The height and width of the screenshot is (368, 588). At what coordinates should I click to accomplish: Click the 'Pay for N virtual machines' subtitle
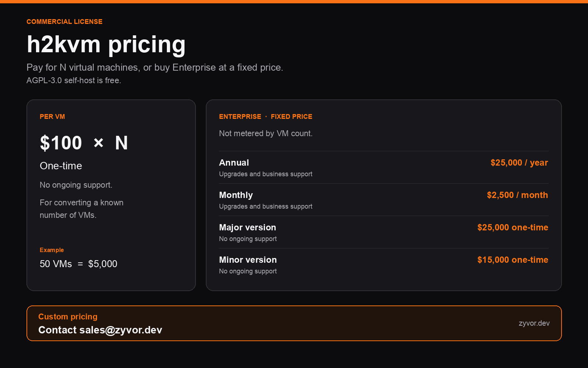click(155, 67)
